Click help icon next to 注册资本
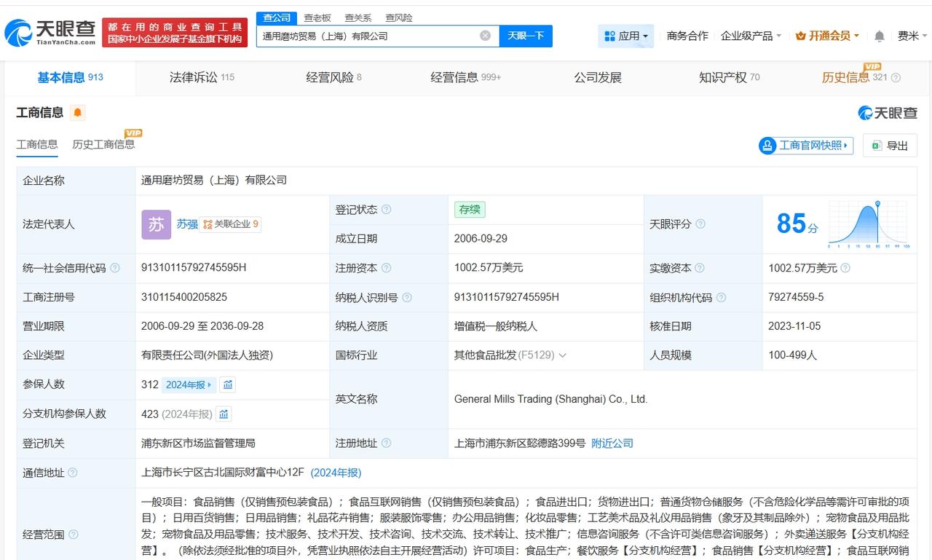The height and width of the screenshot is (560, 932). point(386,268)
